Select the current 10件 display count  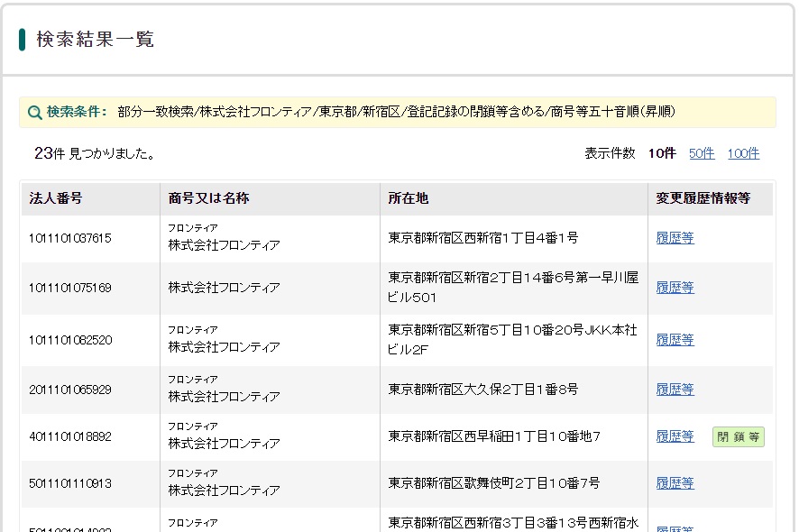tap(662, 153)
